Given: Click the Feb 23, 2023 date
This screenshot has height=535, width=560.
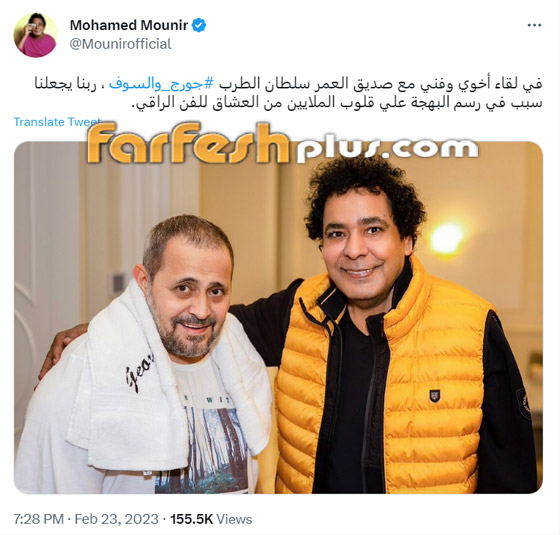Looking at the screenshot, I should [x=116, y=519].
